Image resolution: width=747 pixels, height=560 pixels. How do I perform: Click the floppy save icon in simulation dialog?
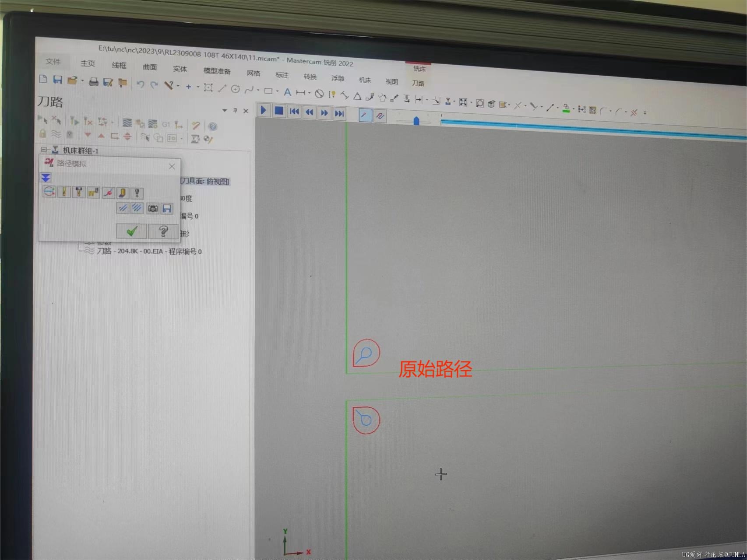(x=167, y=209)
